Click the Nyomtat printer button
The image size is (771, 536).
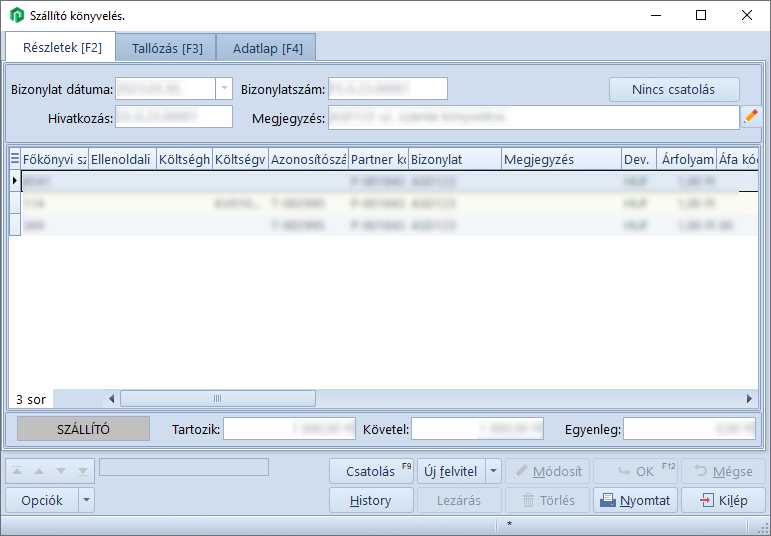[636, 500]
